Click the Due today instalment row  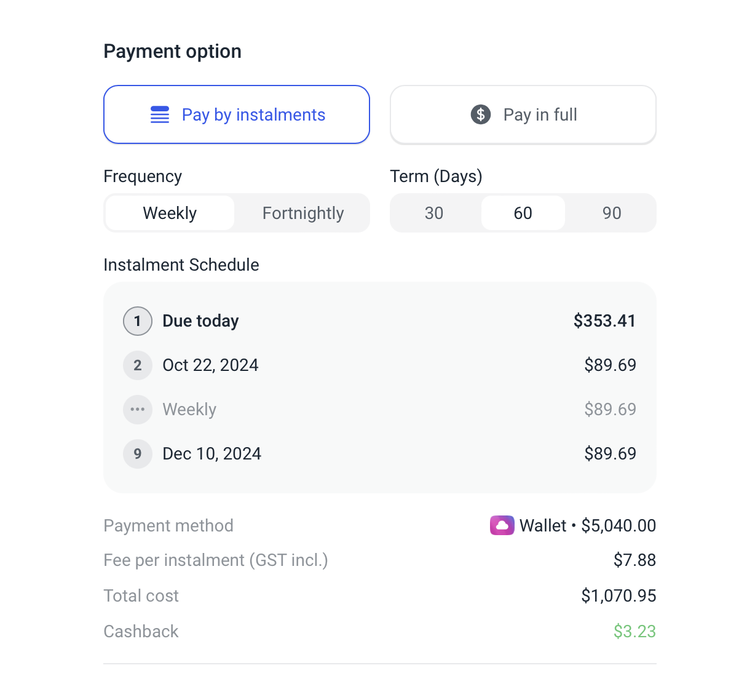point(380,321)
